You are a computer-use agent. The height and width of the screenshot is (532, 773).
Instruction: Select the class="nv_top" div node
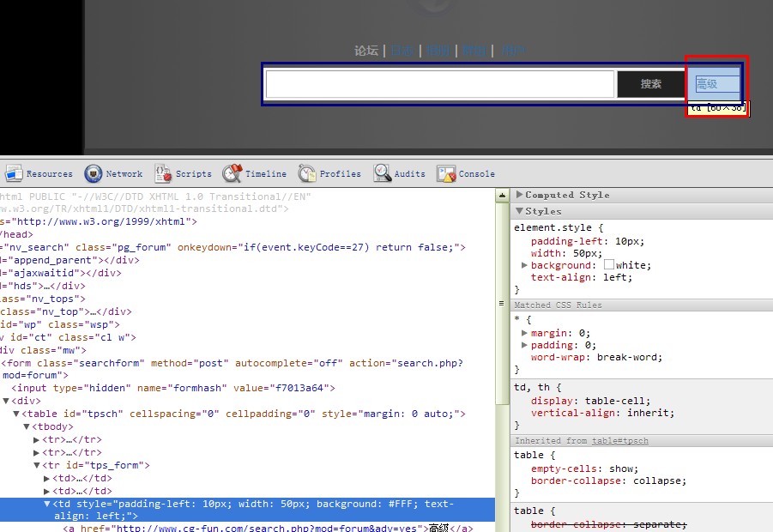coord(66,311)
